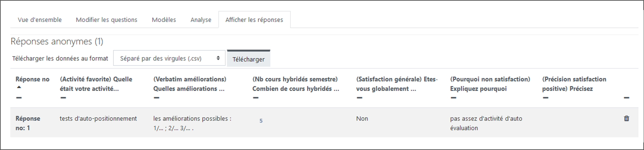Hide the delete column via its minus icon

tap(626, 98)
